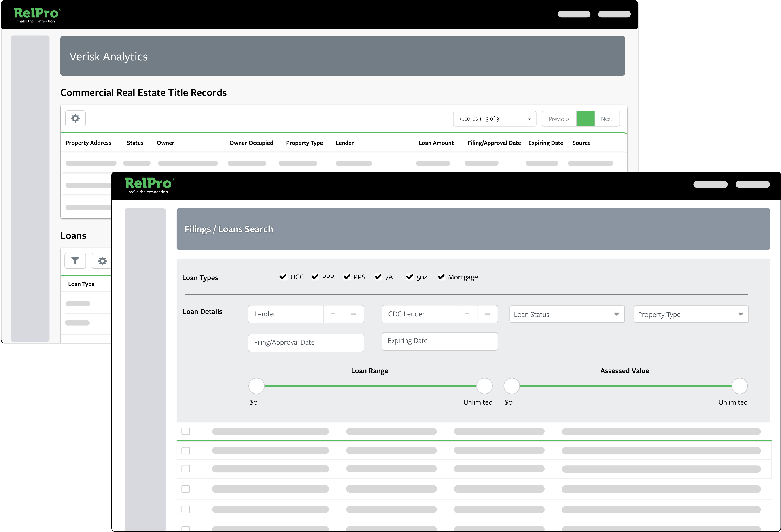Viewport: 781px width, 532px height.
Task: Click the Verisk Analytics banner title
Action: (x=108, y=56)
